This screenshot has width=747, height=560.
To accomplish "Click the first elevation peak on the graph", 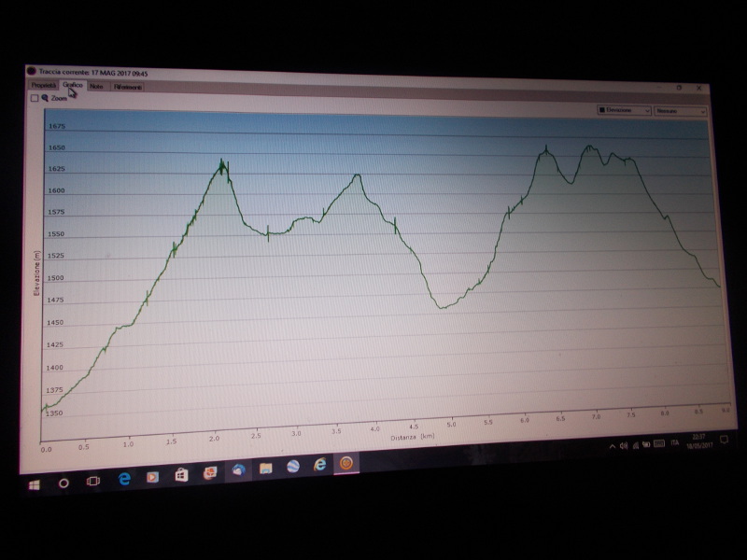I will [222, 166].
